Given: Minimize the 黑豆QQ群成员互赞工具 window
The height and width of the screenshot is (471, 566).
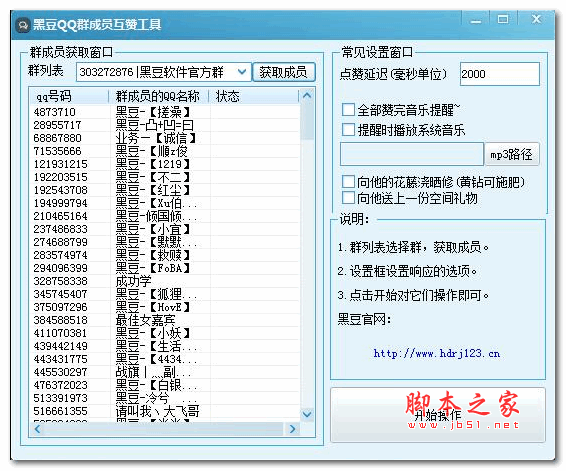Looking at the screenshot, I should click(476, 20).
